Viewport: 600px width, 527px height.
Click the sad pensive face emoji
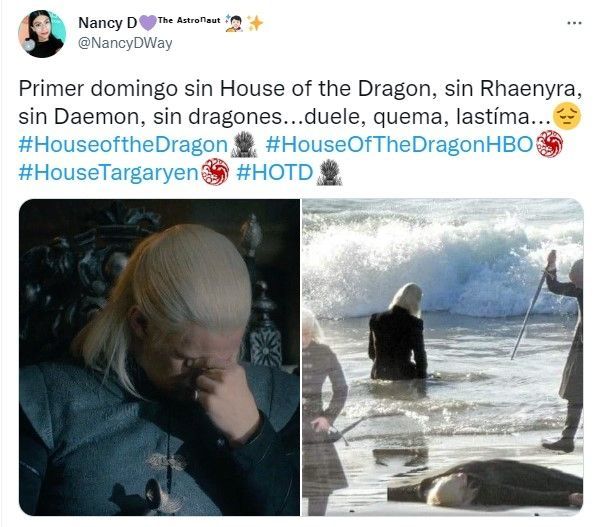click(567, 116)
